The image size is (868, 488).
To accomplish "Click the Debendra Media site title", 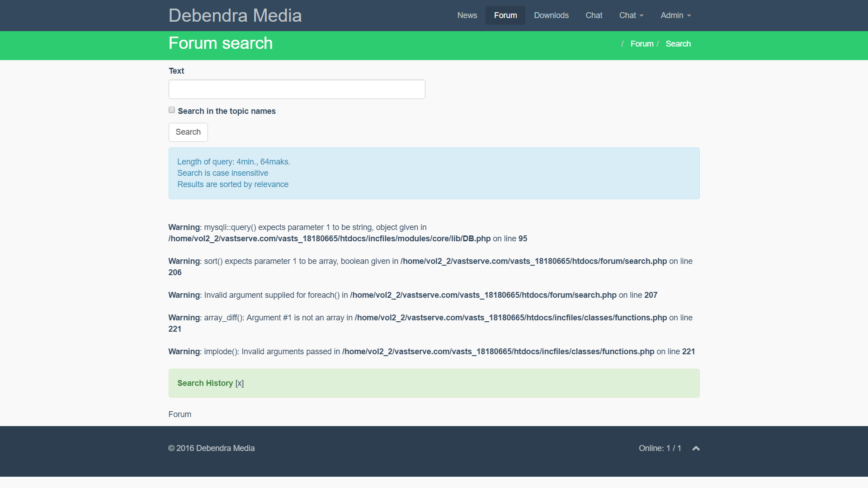I will coord(235,15).
